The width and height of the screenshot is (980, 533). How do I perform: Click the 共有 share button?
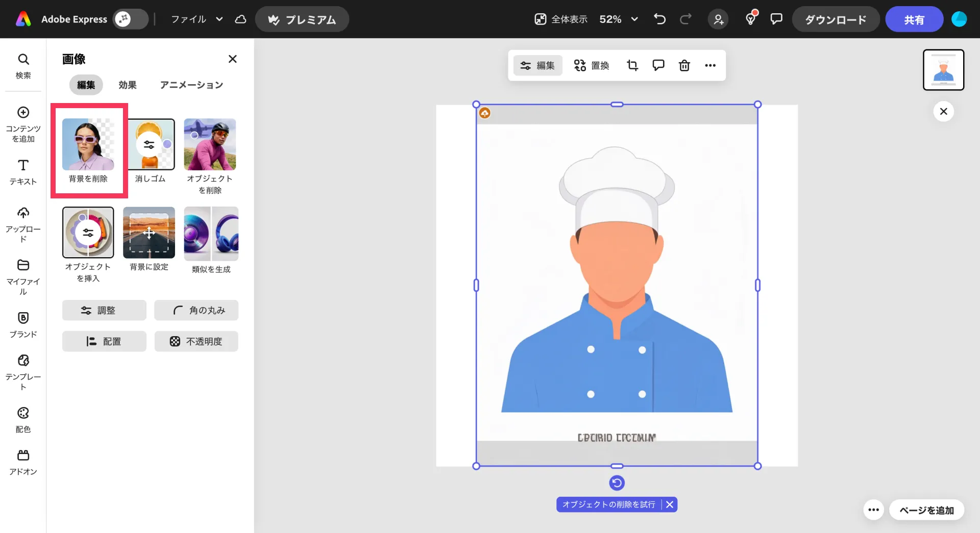click(x=914, y=19)
